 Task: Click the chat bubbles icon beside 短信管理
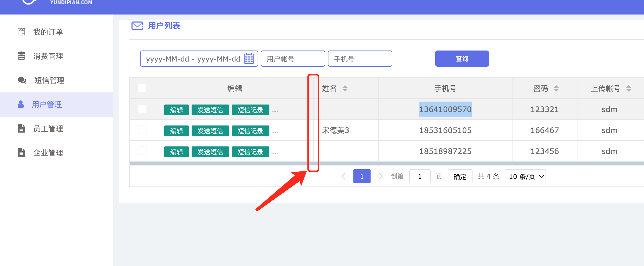click(x=22, y=80)
